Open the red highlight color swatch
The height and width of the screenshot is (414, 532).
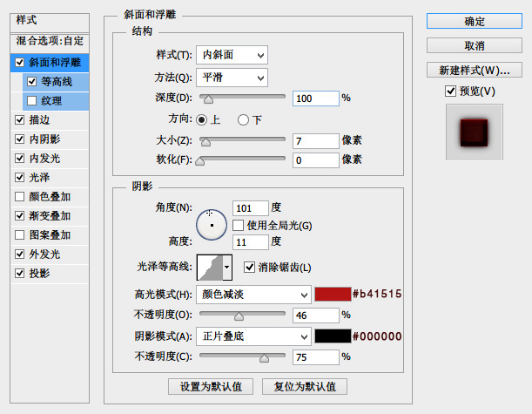click(x=333, y=294)
